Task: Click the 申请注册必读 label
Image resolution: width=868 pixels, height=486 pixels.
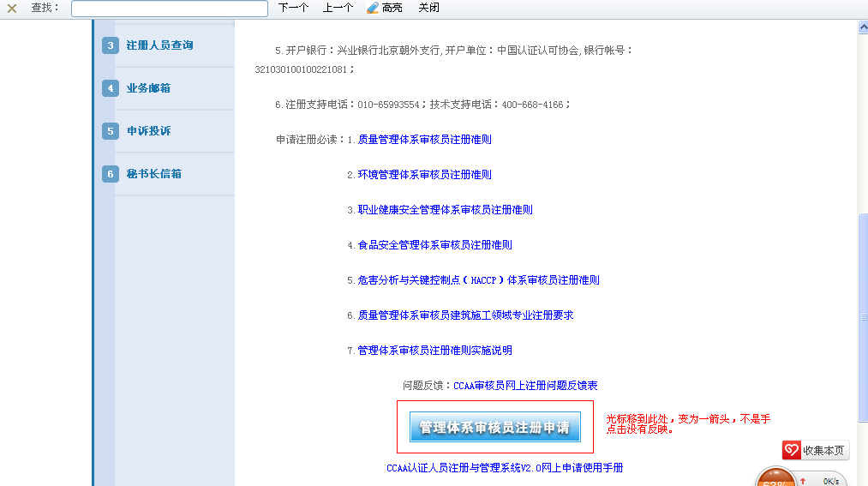Action: tap(307, 140)
